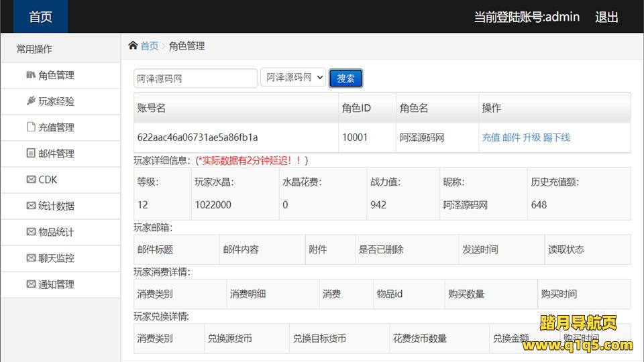Click the 角色管理 sidebar icon
Image resolution: width=644 pixels, height=362 pixels.
31,75
